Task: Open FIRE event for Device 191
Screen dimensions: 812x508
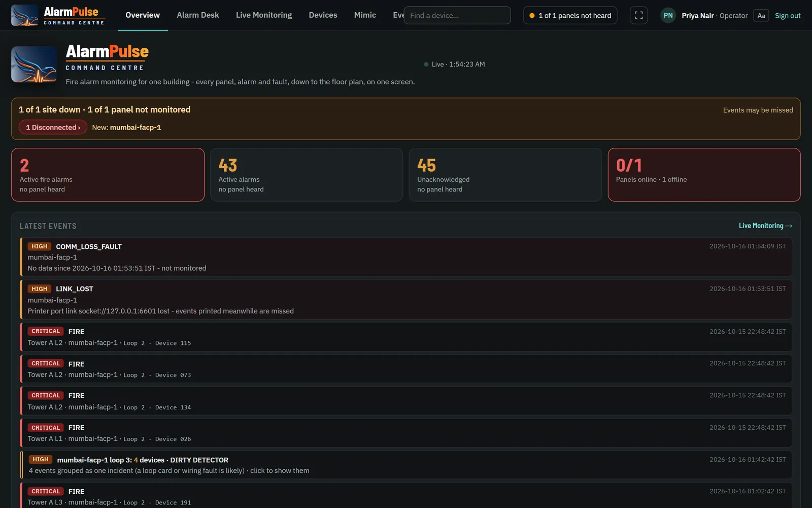Action: 406,496
